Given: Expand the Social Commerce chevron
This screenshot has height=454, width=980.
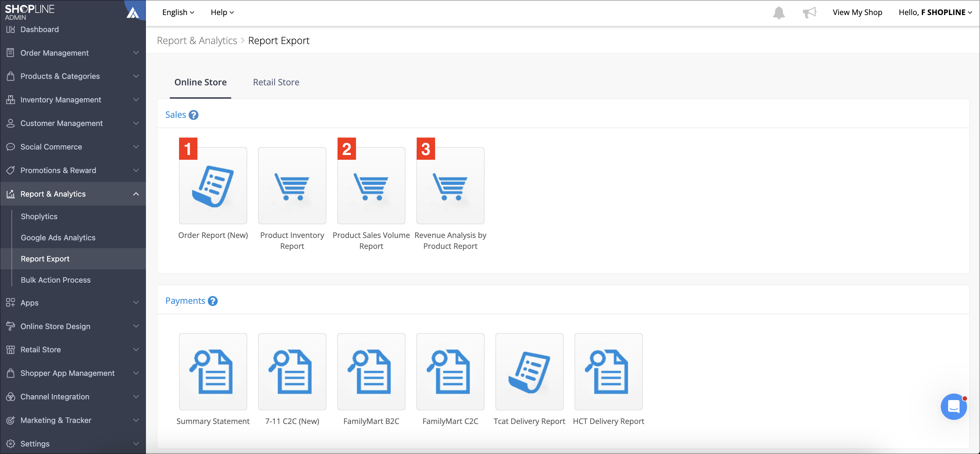Looking at the screenshot, I should point(136,147).
